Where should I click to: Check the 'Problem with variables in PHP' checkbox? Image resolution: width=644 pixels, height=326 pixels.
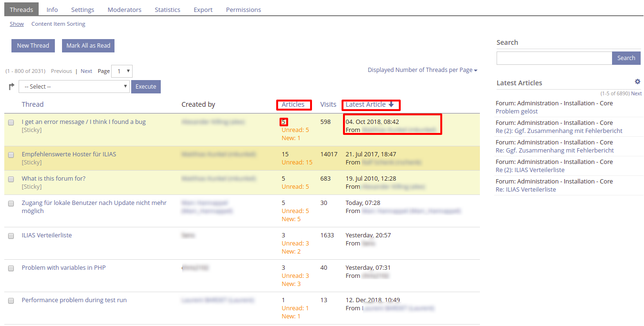pyautogui.click(x=11, y=268)
